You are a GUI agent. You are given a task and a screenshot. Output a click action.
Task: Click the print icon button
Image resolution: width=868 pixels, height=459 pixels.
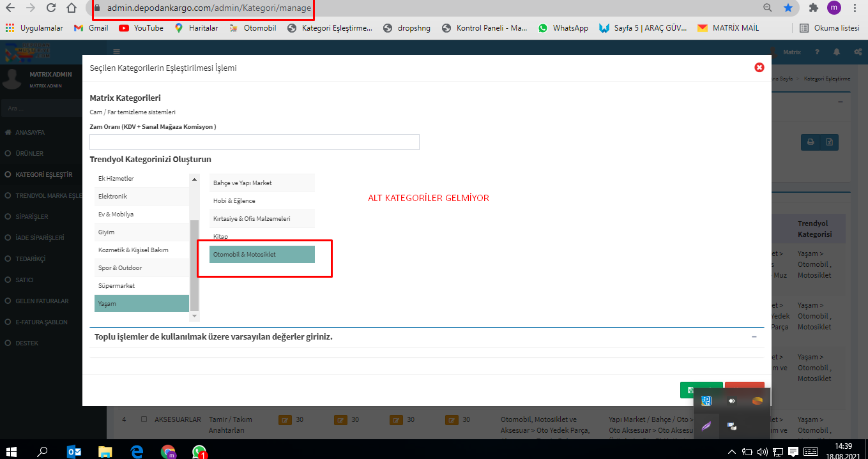810,142
